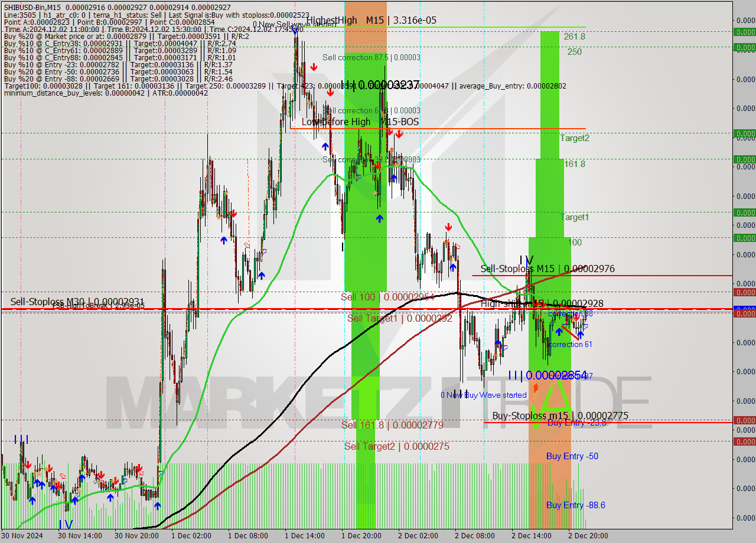
Task: Click the '30 Nov 14:00' time axis label
Action: click(x=80, y=536)
